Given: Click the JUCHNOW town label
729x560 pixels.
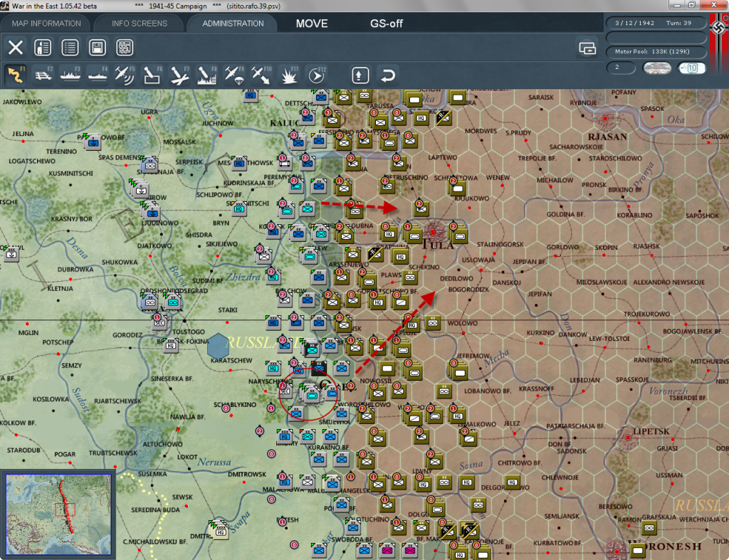Looking at the screenshot, I should click(x=218, y=123).
